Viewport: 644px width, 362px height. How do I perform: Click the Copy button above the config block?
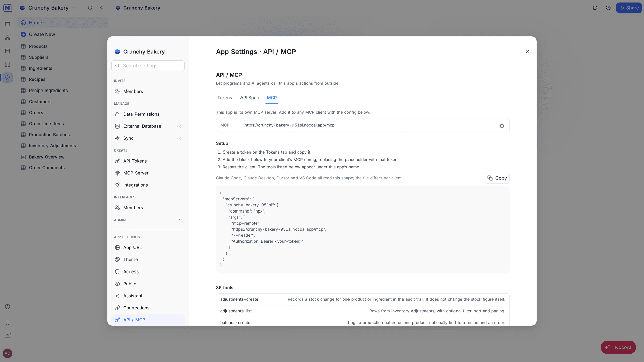pos(497,178)
